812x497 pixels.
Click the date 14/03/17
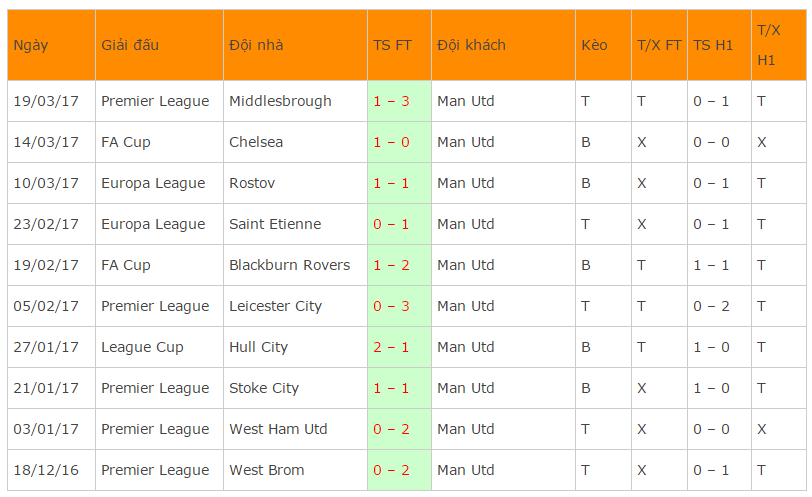pyautogui.click(x=46, y=142)
